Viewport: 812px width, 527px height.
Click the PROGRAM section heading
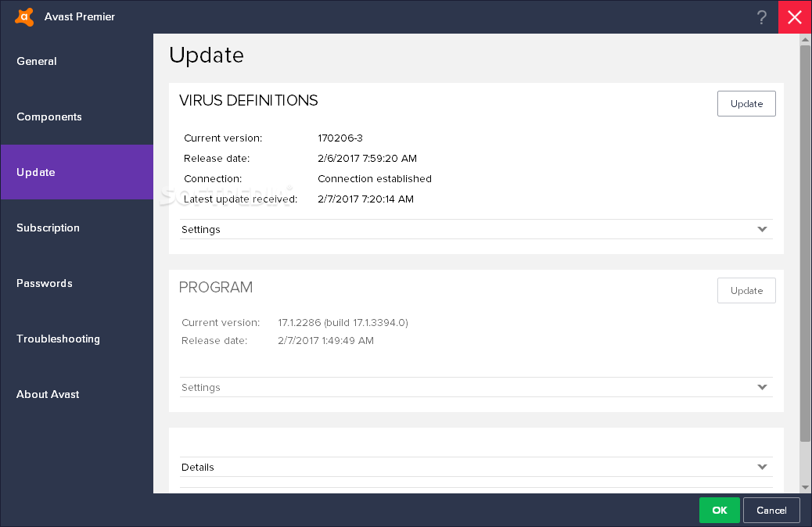tap(216, 287)
